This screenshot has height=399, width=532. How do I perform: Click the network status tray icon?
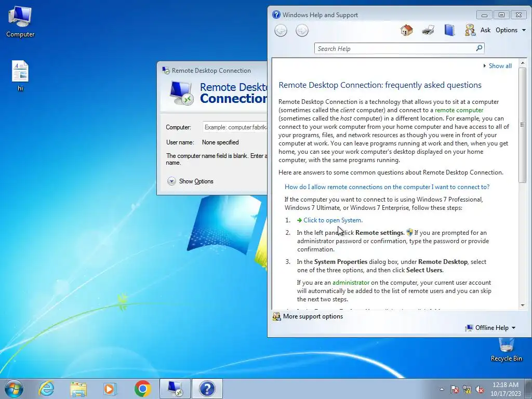(467, 389)
